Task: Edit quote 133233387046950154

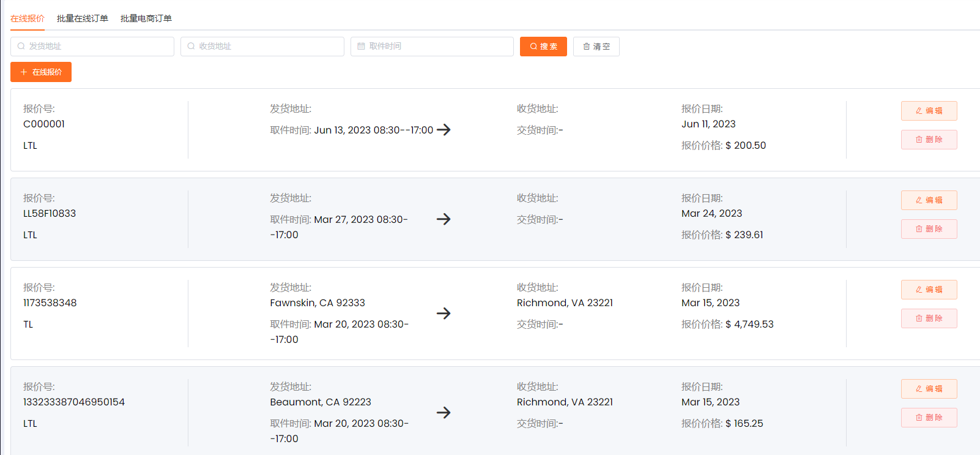Action: [x=929, y=389]
